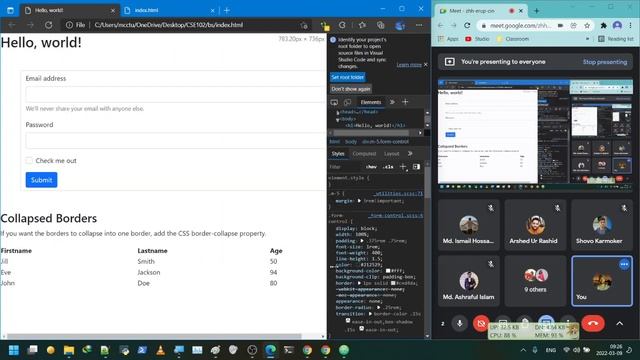The height and width of the screenshot is (360, 640).
Task: Click the Edge back navigation arrow
Action: point(12,25)
